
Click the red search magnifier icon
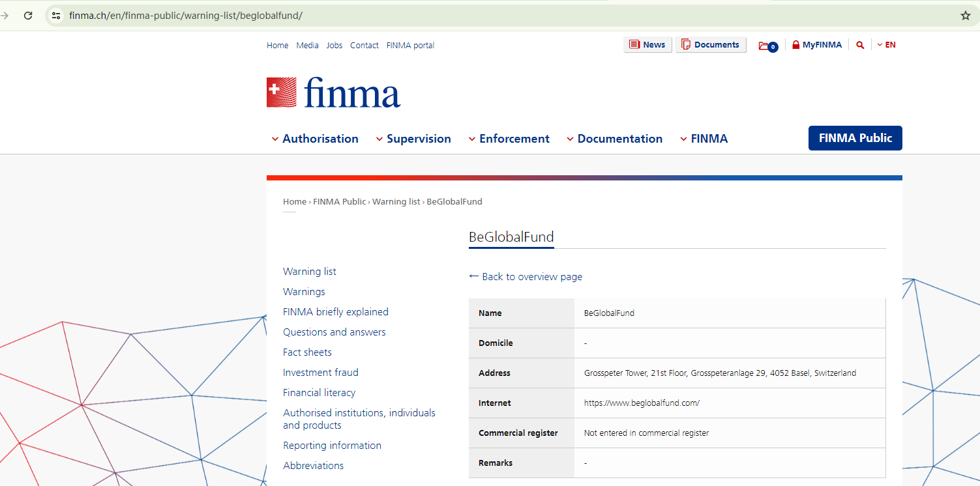point(860,45)
